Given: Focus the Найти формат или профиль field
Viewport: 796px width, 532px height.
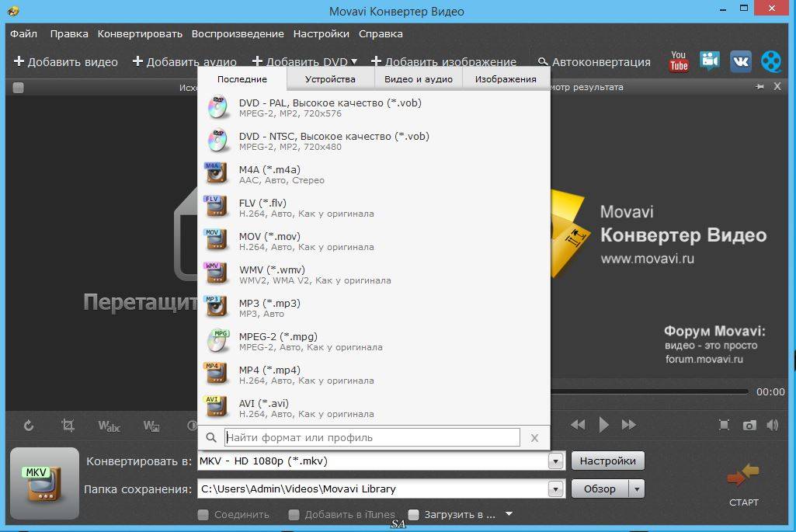Looking at the screenshot, I should 372,437.
